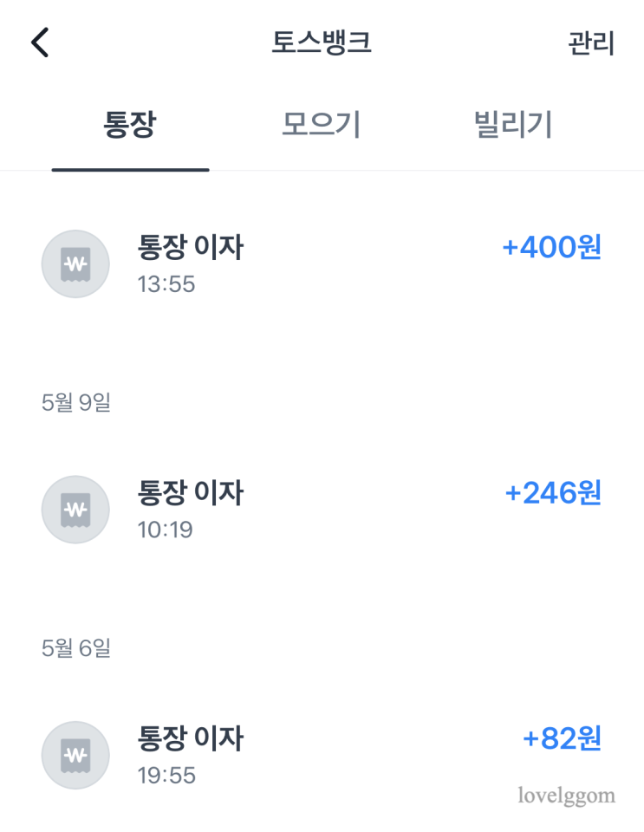Click the +246원 amount
Image resolution: width=644 pixels, height=832 pixels.
(x=552, y=494)
